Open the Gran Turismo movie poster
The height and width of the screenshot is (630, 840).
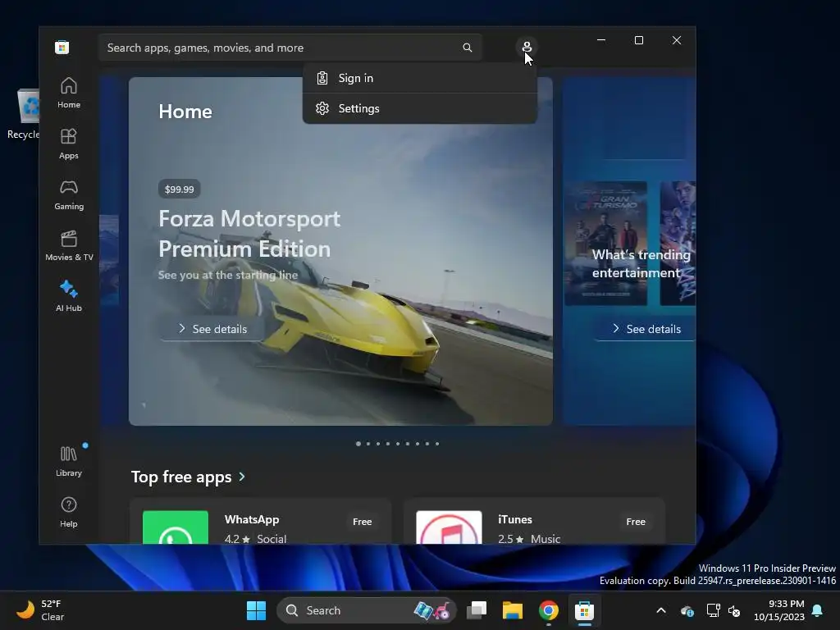click(x=606, y=243)
